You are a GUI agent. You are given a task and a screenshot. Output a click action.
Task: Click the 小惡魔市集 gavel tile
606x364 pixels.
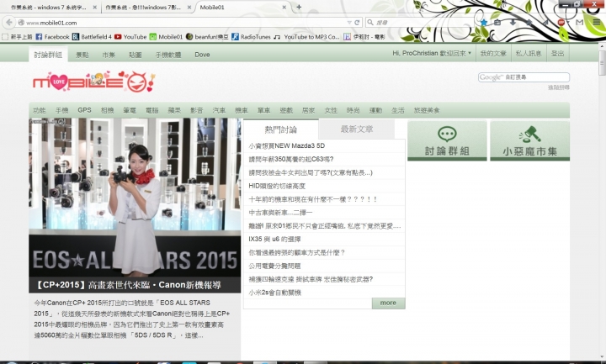tap(530, 140)
